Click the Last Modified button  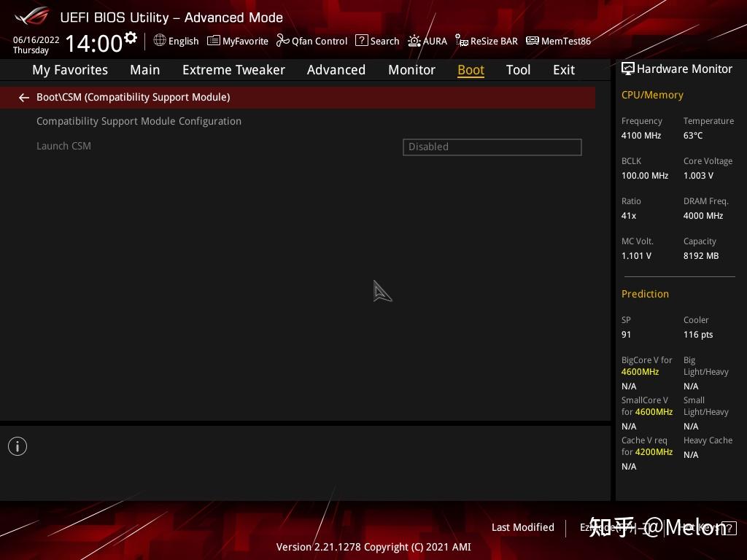point(522,527)
